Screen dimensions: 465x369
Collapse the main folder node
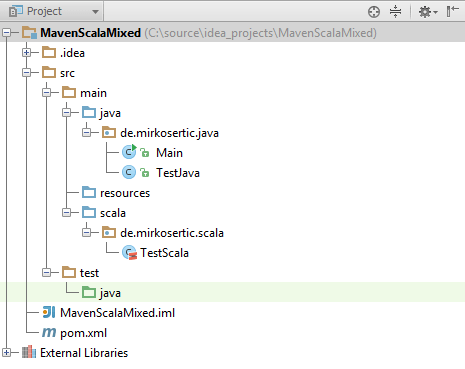[x=46, y=93]
